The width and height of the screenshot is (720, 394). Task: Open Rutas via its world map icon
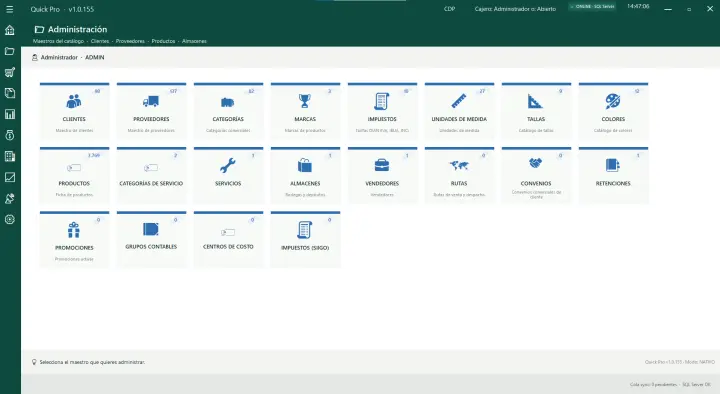(x=459, y=165)
